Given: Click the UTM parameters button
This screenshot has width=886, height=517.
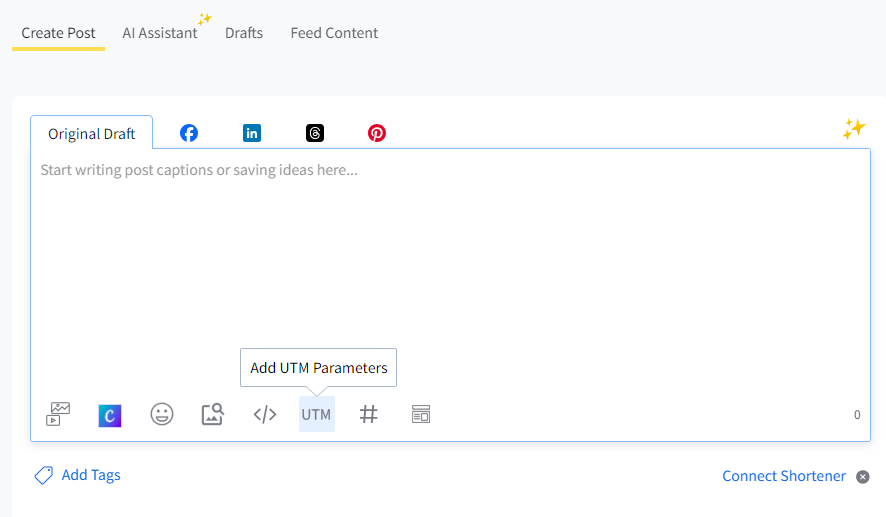Looking at the screenshot, I should [316, 414].
